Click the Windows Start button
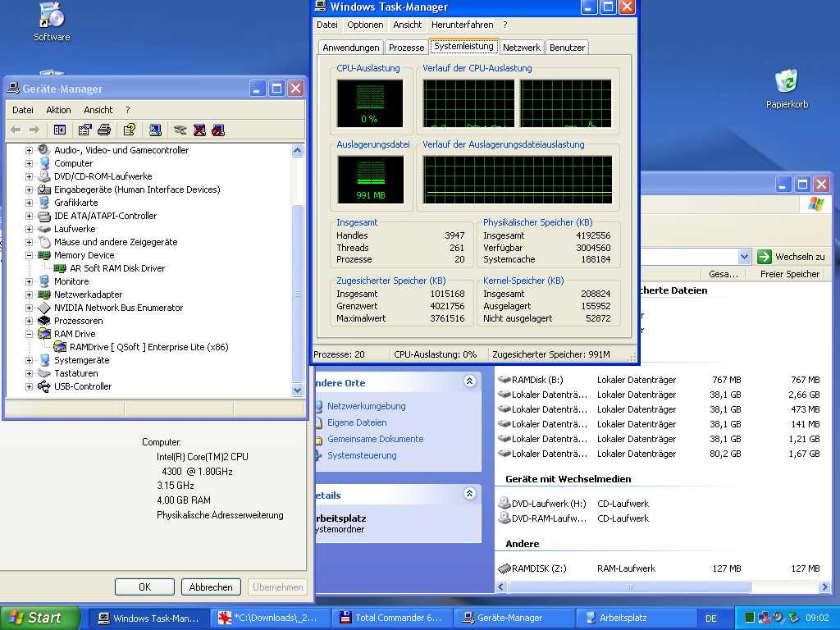 (39, 618)
